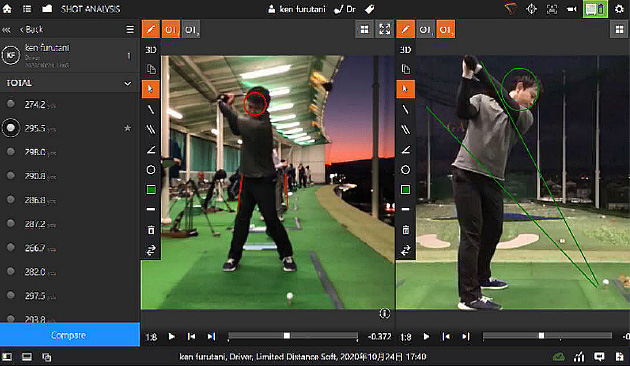Viewport: 630px width, 366px height.
Task: Open 3D view in the left video panel
Action: point(151,49)
